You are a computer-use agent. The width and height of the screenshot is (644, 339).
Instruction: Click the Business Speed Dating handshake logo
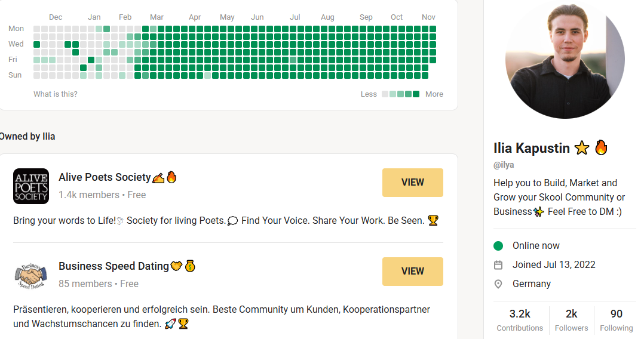click(x=31, y=275)
